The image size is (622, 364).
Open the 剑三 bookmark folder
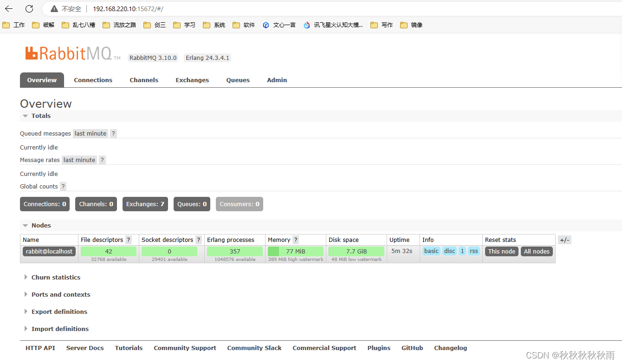[x=155, y=25]
